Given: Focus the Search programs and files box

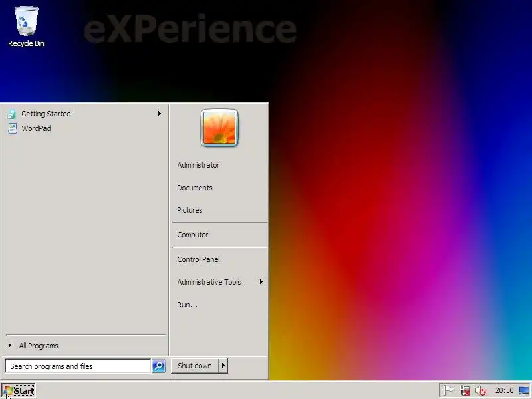Looking at the screenshot, I should tap(78, 366).
